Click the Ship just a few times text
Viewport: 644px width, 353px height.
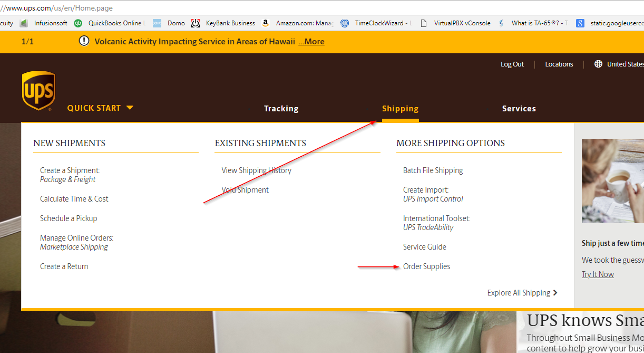612,243
